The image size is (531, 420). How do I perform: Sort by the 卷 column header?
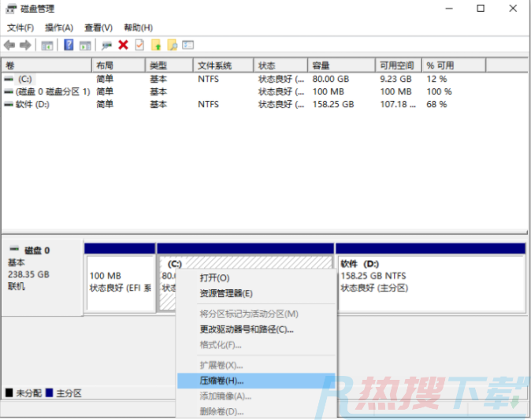tap(46, 65)
